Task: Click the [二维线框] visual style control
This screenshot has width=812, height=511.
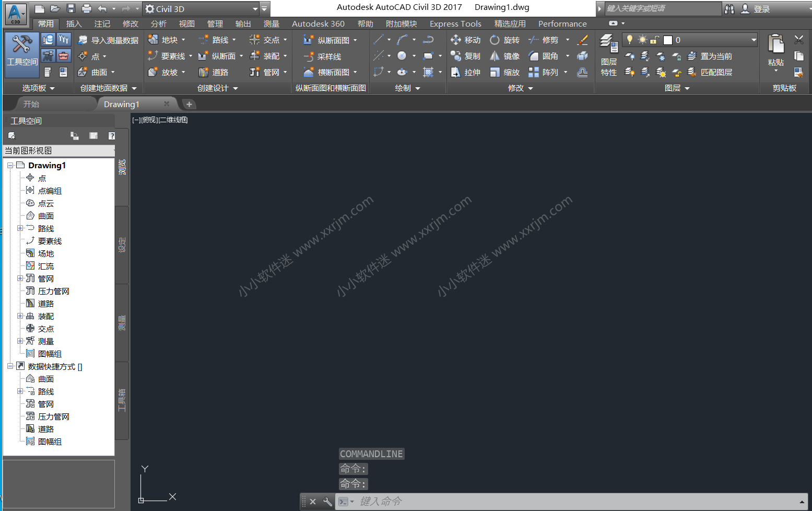Action: tap(173, 120)
